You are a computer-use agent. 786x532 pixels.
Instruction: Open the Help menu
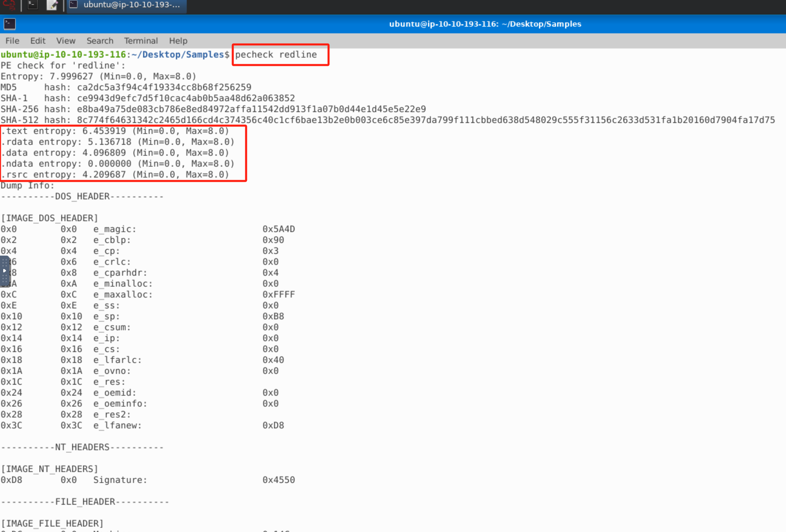point(178,41)
